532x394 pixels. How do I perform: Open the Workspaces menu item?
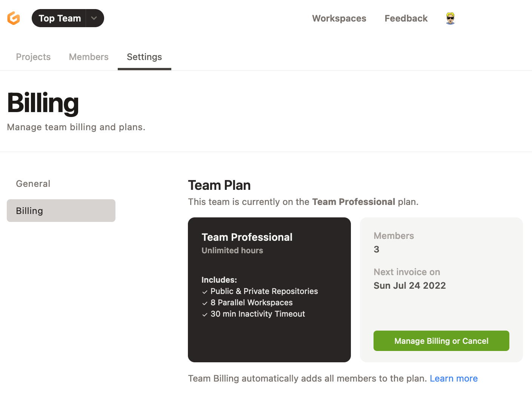click(339, 18)
